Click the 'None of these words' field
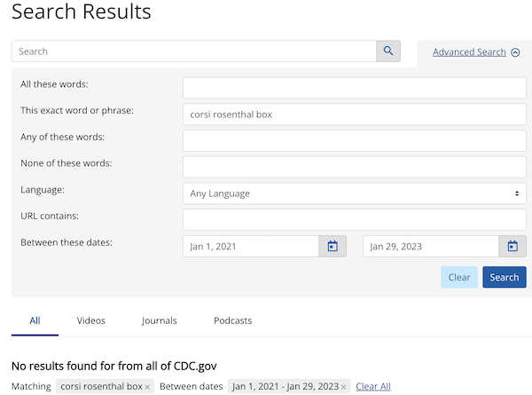This screenshot has width=532, height=395. [x=355, y=167]
